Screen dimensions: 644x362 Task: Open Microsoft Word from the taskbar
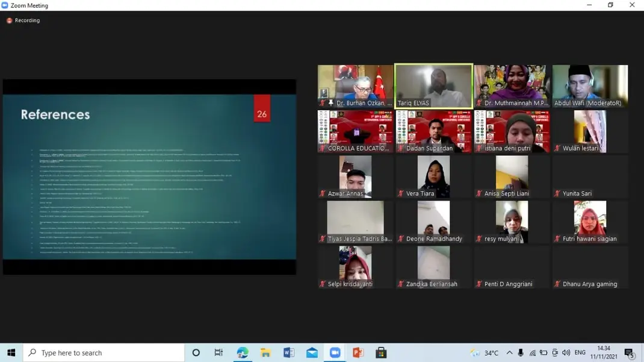(x=289, y=353)
